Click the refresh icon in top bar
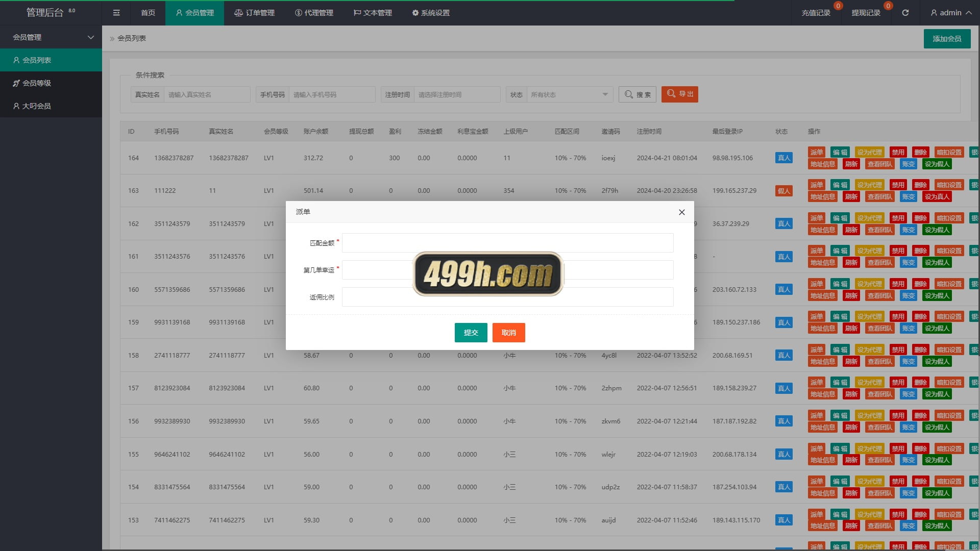The image size is (980, 551). point(905,13)
